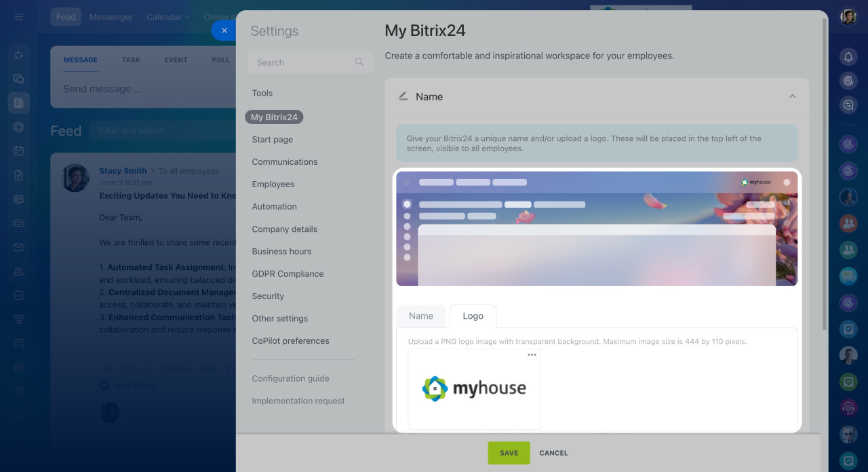Click the 'June 9 8:31 pm' post timestamp
The image size is (868, 472).
pyautogui.click(x=125, y=182)
